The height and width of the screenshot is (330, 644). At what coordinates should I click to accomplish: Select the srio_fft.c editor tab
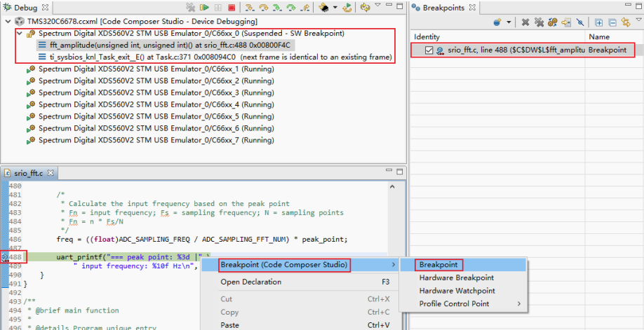[x=28, y=173]
